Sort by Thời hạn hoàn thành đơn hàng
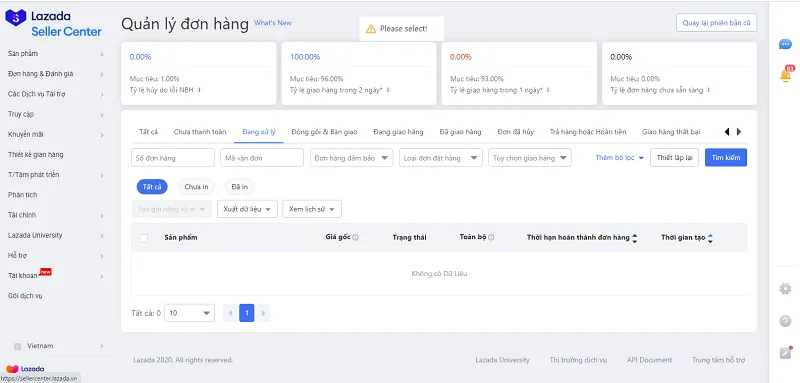 [x=634, y=238]
